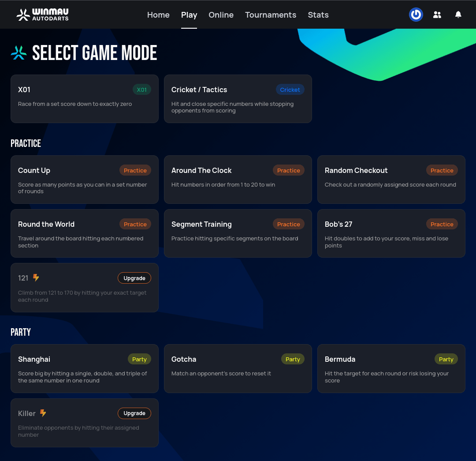Click the 121 locked game title
Screen dimensions: 476x461
click(x=23, y=278)
